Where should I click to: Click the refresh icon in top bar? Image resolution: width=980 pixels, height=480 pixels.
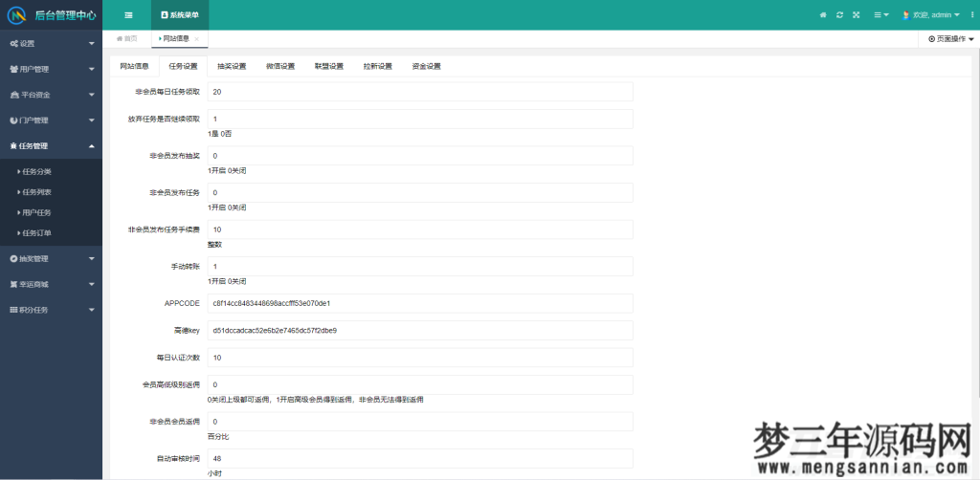click(839, 15)
